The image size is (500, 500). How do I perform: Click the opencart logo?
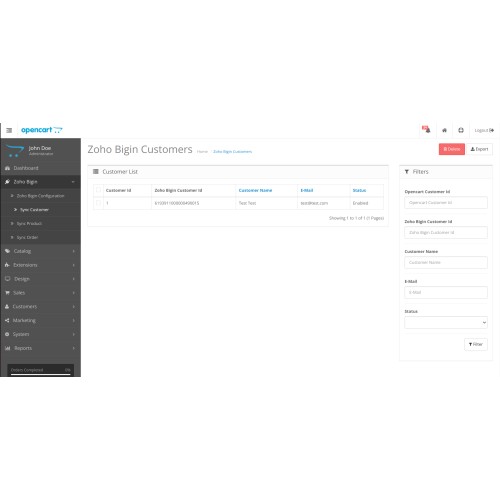coord(42,130)
